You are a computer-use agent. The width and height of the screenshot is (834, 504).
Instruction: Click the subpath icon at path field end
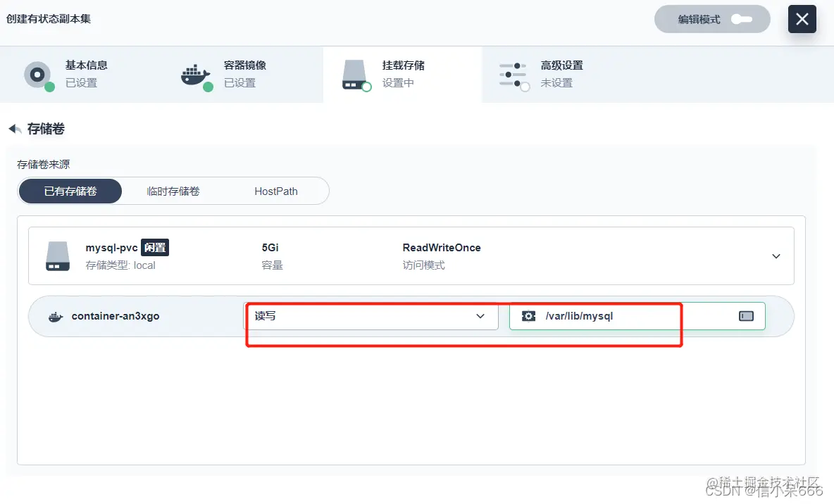click(746, 316)
